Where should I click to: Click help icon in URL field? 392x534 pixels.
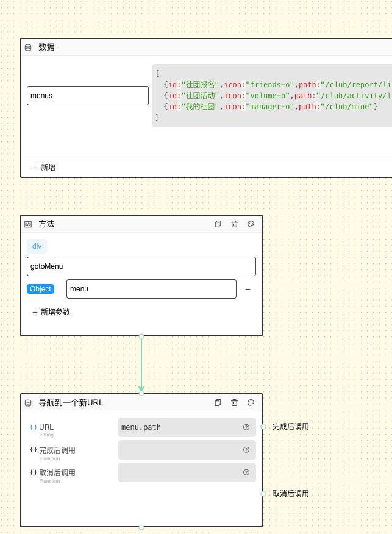(246, 427)
